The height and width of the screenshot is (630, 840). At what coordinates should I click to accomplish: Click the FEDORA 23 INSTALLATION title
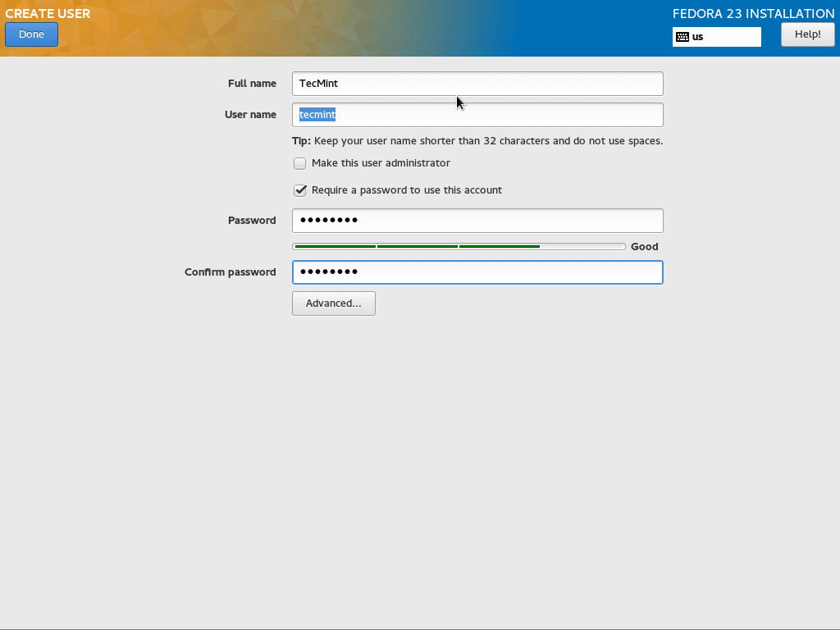tap(753, 13)
